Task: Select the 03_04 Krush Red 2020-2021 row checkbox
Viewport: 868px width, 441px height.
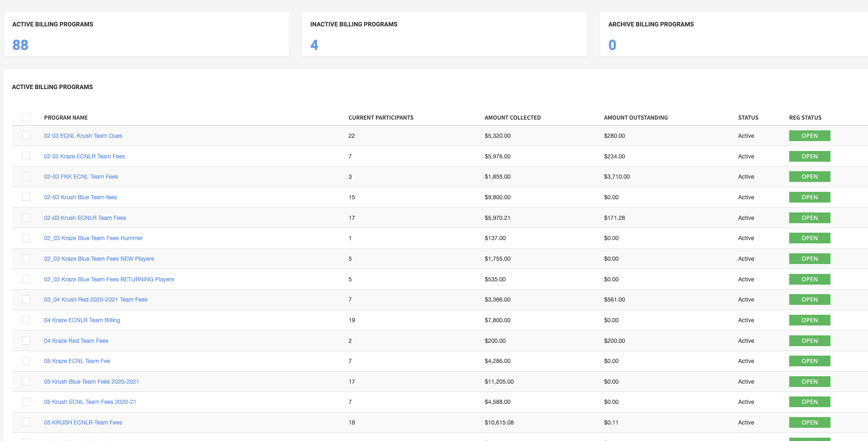Action: coord(26,300)
